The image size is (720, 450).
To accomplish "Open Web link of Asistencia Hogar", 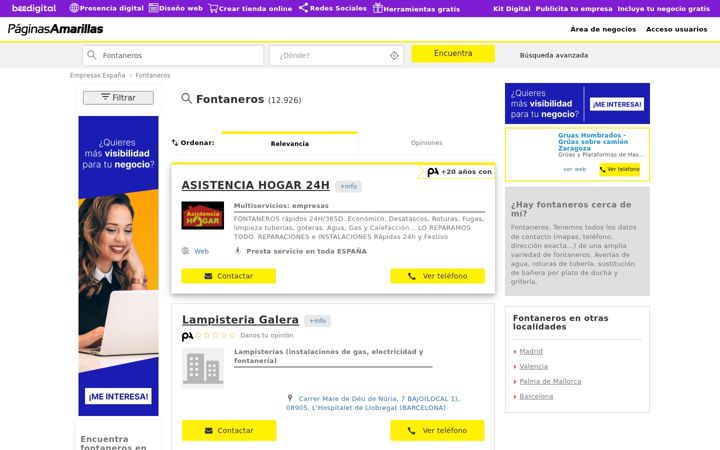I will coord(201,251).
